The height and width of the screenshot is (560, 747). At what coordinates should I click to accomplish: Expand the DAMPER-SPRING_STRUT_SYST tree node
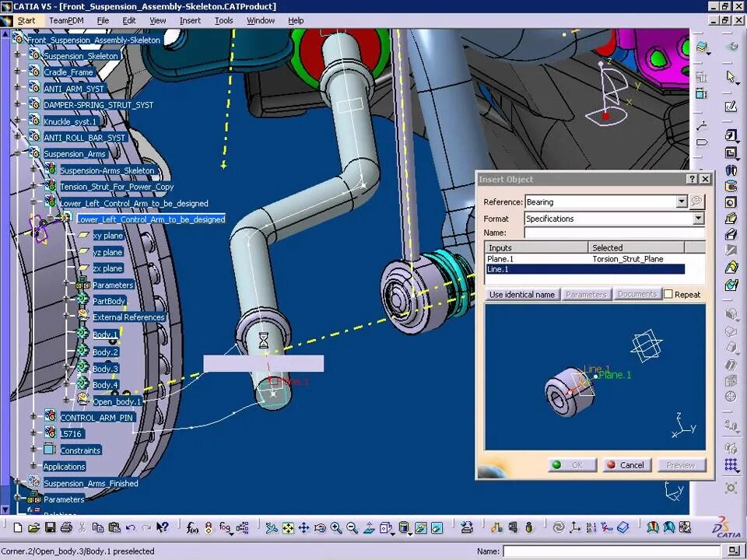tap(18, 105)
